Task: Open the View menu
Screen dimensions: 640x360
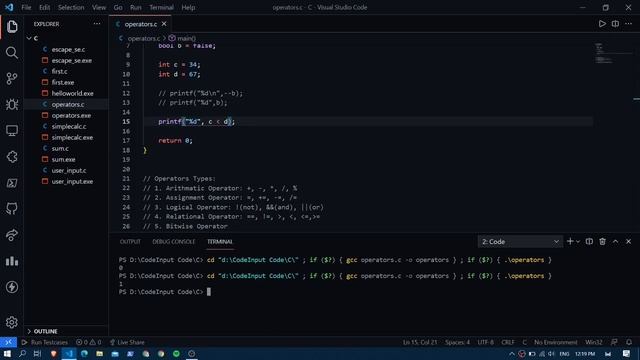Action: pyautogui.click(x=99, y=7)
